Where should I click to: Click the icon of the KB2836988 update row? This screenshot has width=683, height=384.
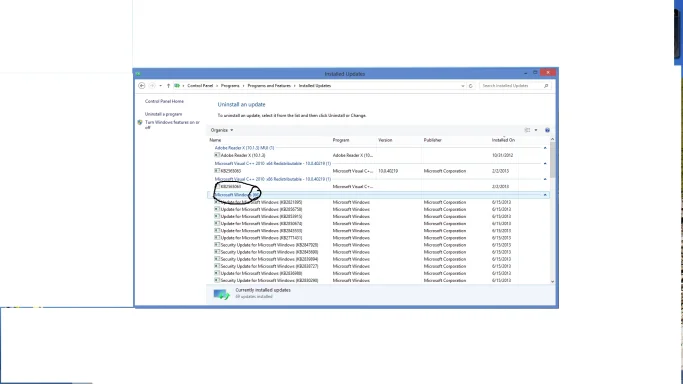pos(217,273)
